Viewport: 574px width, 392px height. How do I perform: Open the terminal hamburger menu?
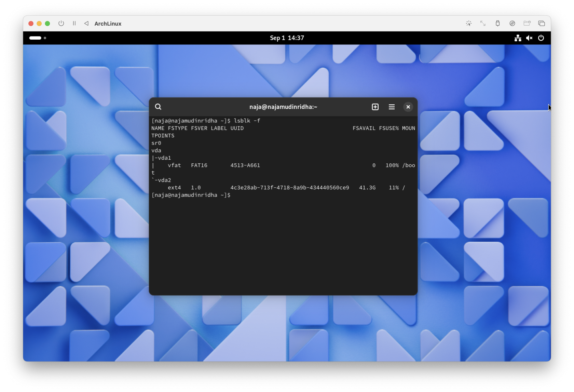click(x=392, y=107)
